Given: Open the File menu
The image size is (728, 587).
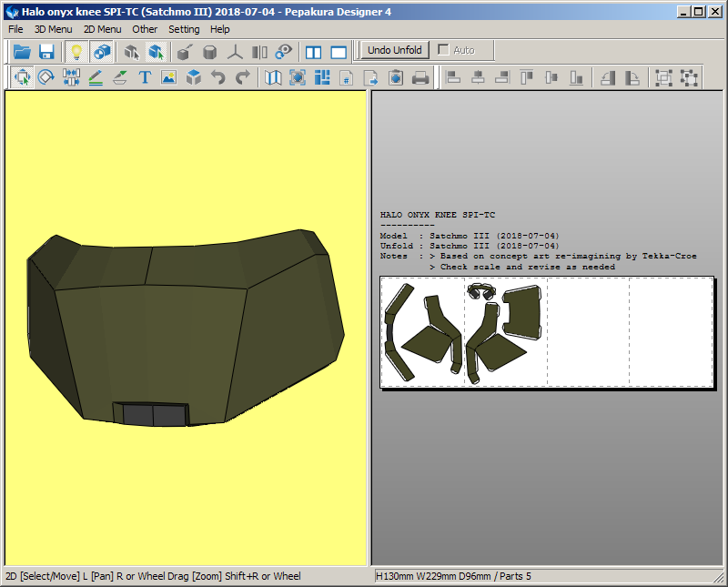Looking at the screenshot, I should click(x=15, y=29).
